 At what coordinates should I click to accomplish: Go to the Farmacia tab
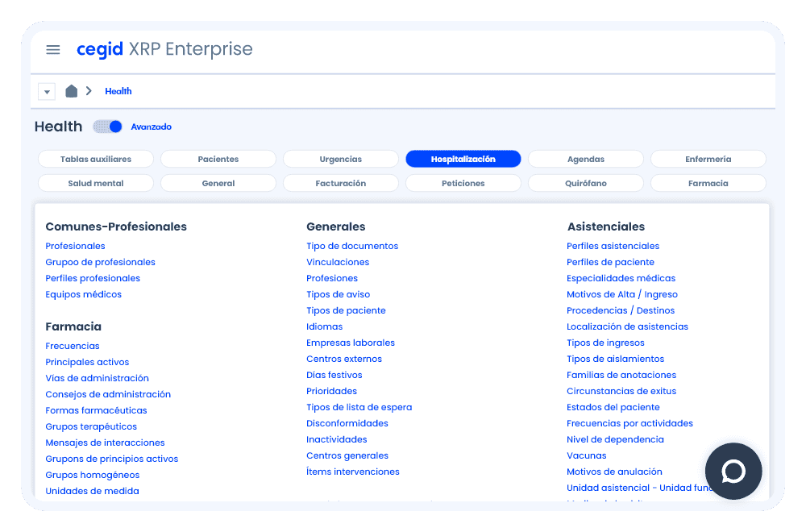708,184
